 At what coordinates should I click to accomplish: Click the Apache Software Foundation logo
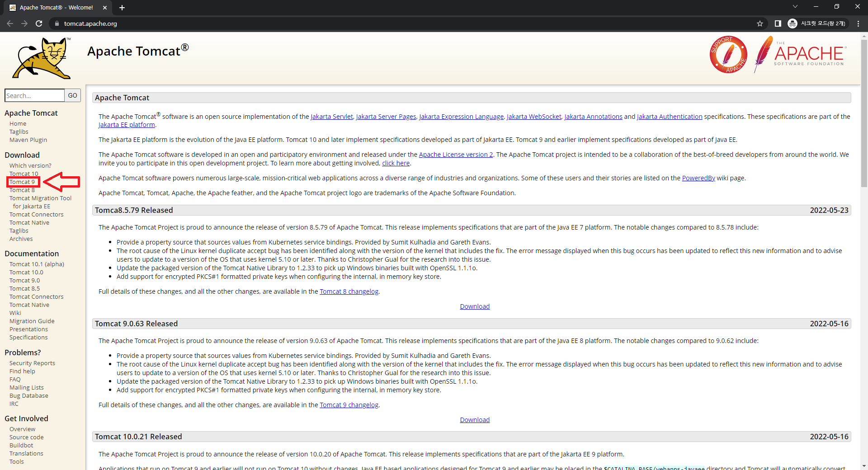click(800, 55)
